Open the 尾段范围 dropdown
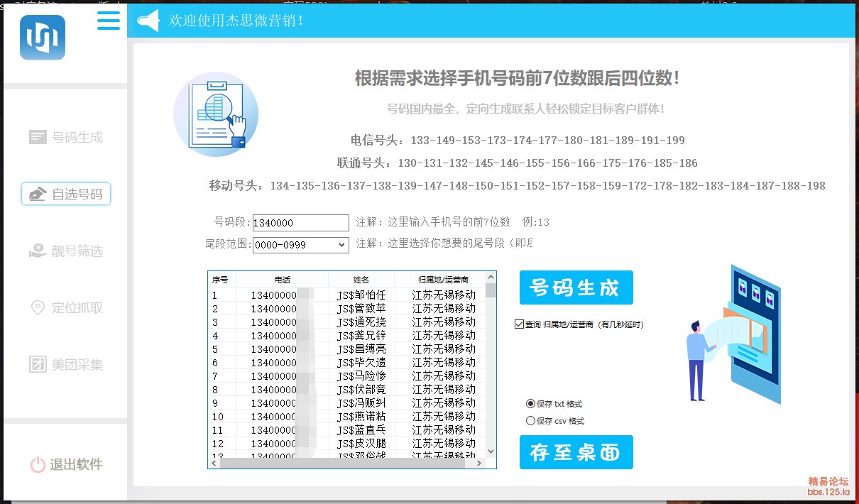Viewport: 859px width, 504px height. click(301, 245)
